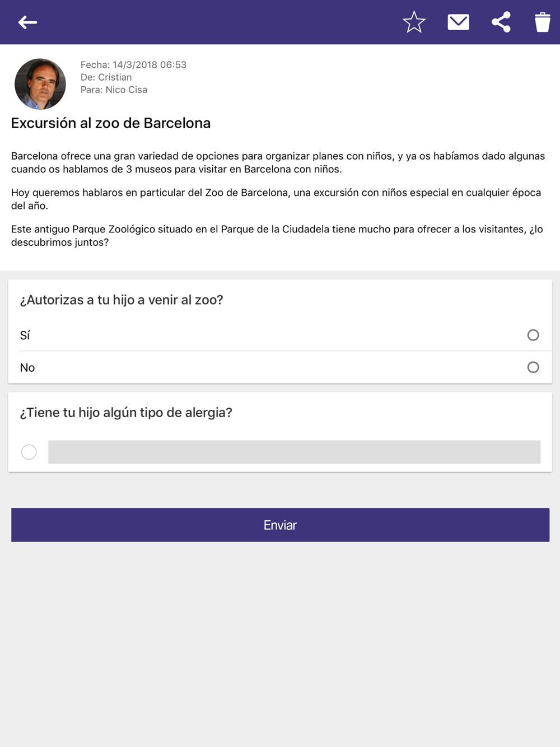
Task: Tap the Sí option row label
Action: click(x=25, y=335)
